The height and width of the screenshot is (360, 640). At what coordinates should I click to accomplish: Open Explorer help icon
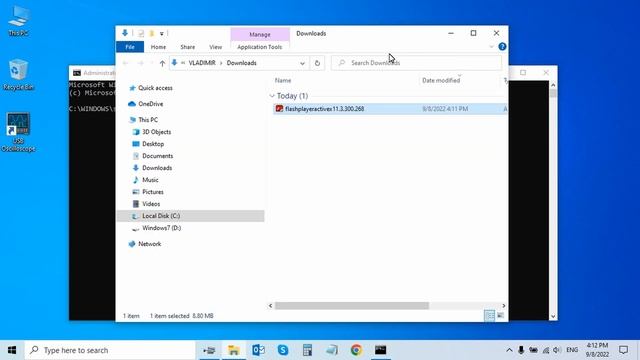pos(502,47)
